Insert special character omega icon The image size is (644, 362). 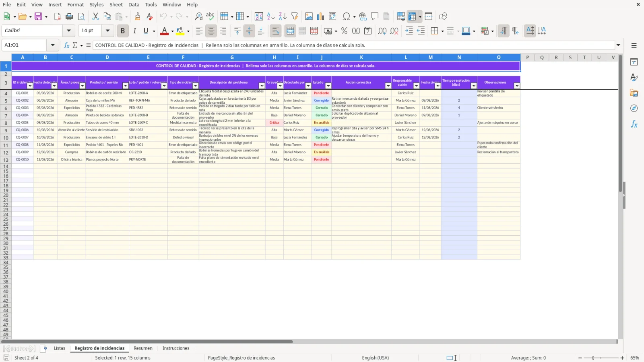coord(346,16)
